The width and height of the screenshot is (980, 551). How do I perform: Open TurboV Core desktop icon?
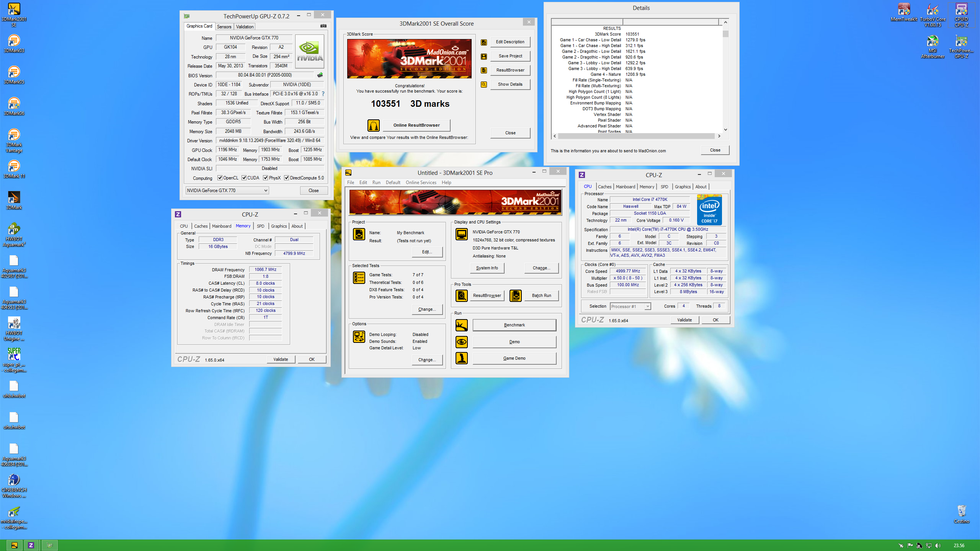click(933, 15)
